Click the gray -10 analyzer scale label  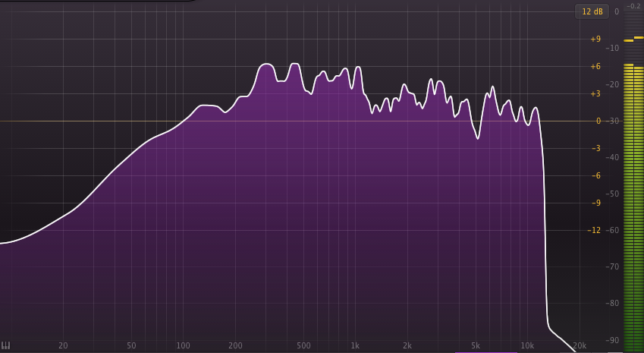[612, 48]
